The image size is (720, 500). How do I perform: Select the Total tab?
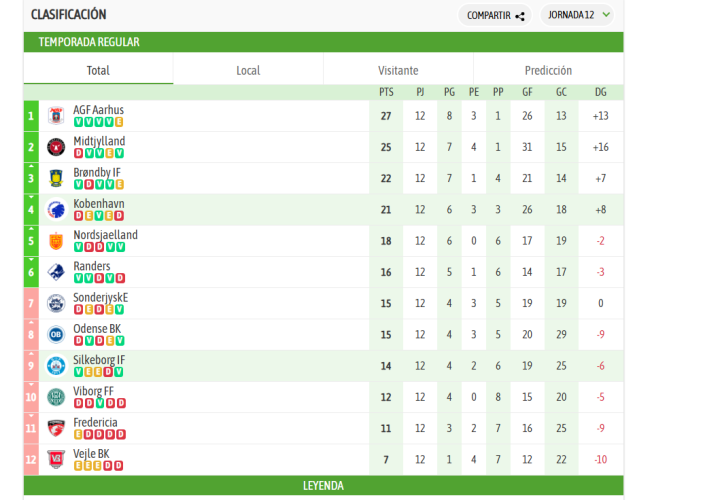[98, 70]
